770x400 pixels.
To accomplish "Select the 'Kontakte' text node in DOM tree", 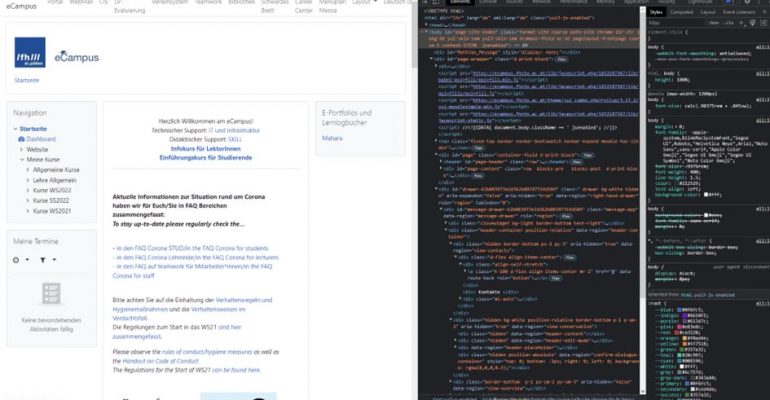I will (489, 292).
